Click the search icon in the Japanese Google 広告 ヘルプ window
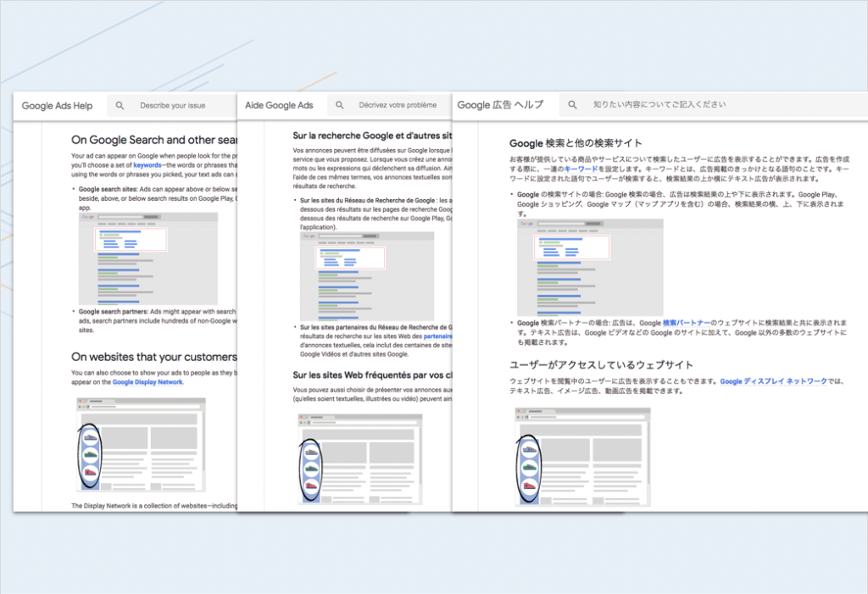Screen dimensions: 868x594 [x=572, y=104]
